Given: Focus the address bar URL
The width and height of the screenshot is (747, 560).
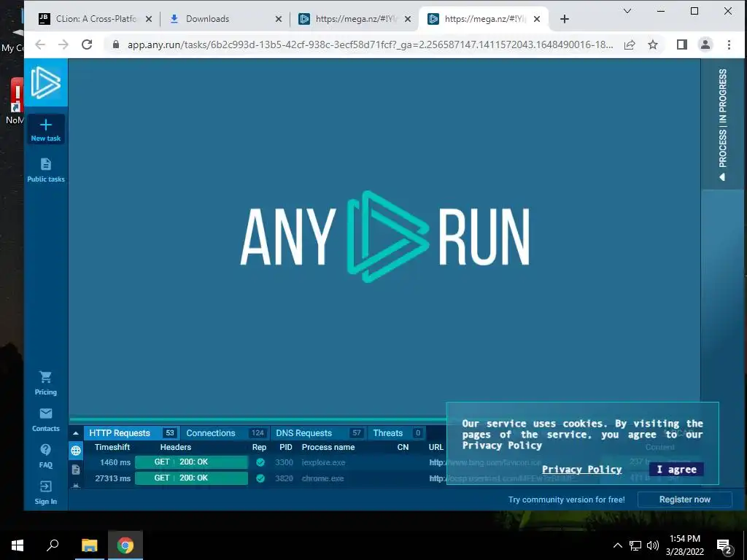Looking at the screenshot, I should pyautogui.click(x=370, y=44).
